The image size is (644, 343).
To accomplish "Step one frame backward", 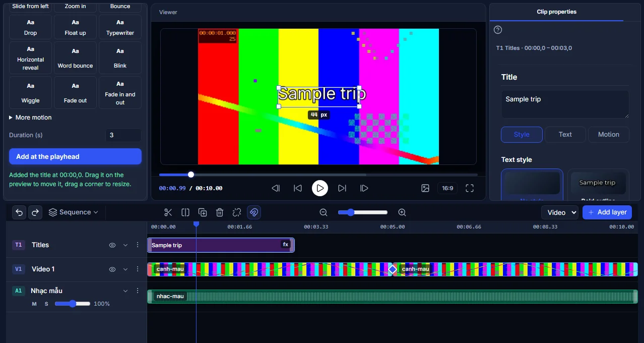I will click(276, 188).
